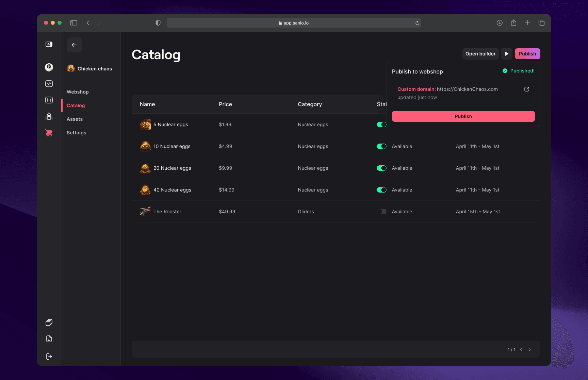
Task: Open Assets menu item
Action: click(75, 119)
